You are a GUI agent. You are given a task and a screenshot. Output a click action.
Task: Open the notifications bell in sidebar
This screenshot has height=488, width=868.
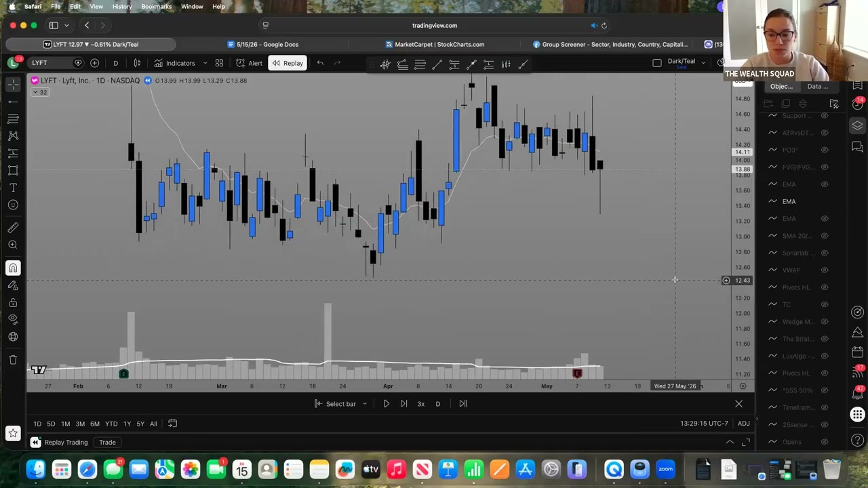coord(858,394)
